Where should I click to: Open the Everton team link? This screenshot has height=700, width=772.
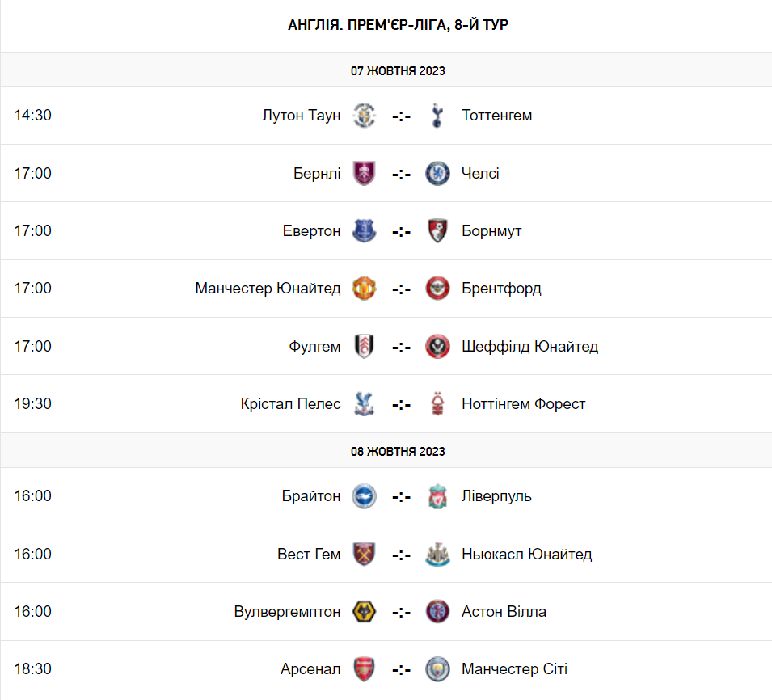[x=312, y=231]
